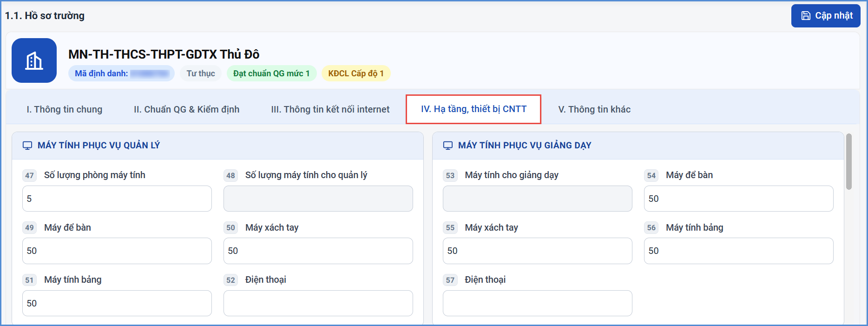Viewport: 868px width, 326px height.
Task: Click the monitor icon beside MÁY TÍNH PHỤC VỤ QUẢN LÝ
Action: coord(27,146)
